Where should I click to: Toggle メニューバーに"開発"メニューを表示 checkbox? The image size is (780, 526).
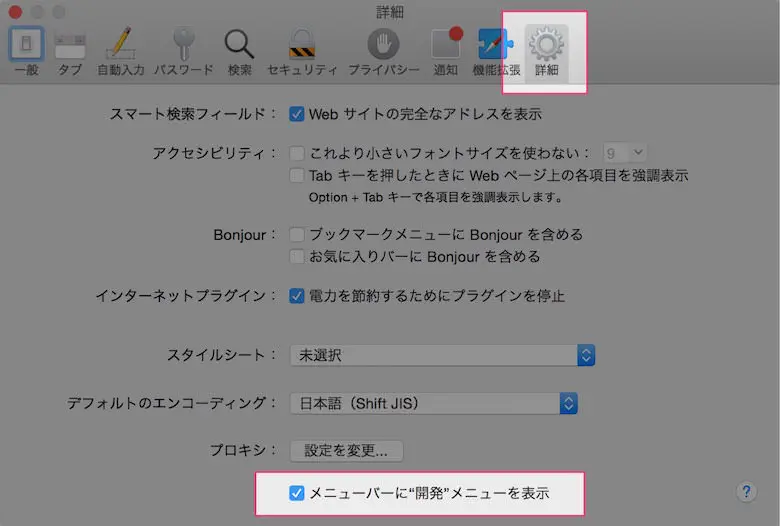tap(296, 493)
